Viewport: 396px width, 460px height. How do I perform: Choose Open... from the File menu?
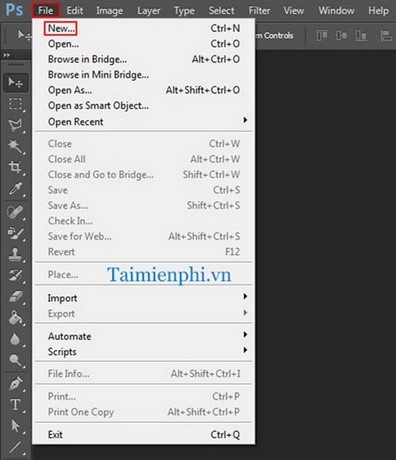point(144,44)
